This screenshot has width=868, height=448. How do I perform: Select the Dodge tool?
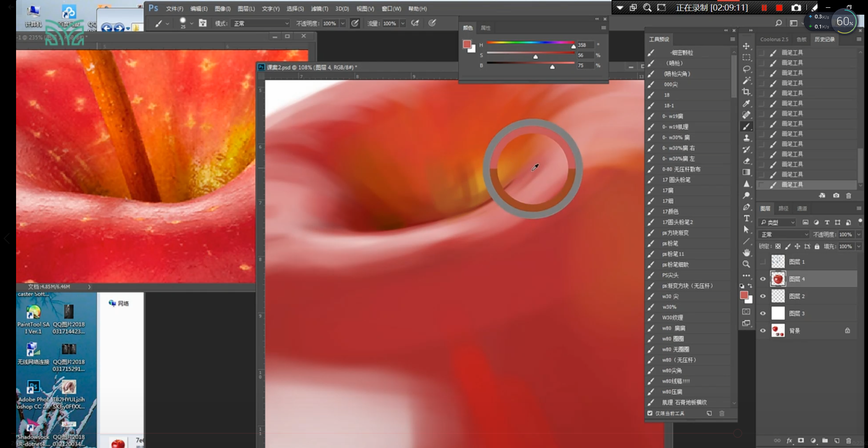pyautogui.click(x=746, y=195)
